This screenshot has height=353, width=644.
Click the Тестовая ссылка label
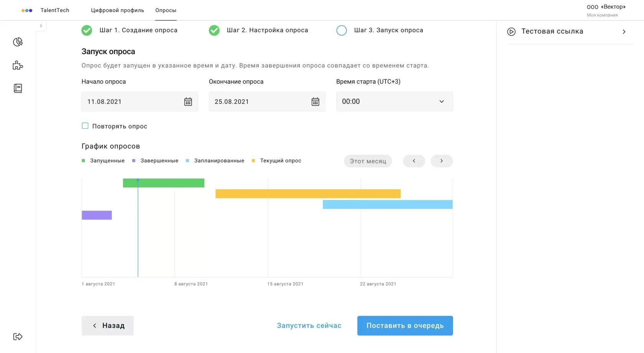pos(552,31)
